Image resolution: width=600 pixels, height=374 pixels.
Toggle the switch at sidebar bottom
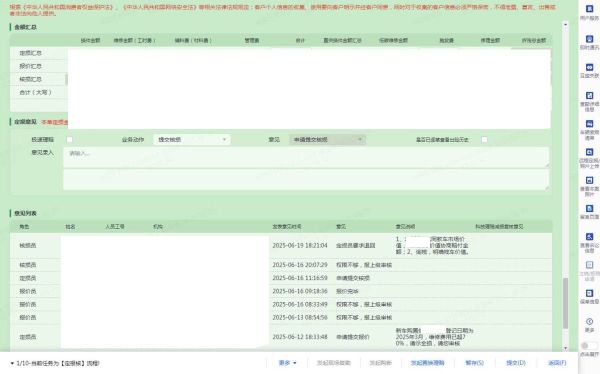(589, 346)
